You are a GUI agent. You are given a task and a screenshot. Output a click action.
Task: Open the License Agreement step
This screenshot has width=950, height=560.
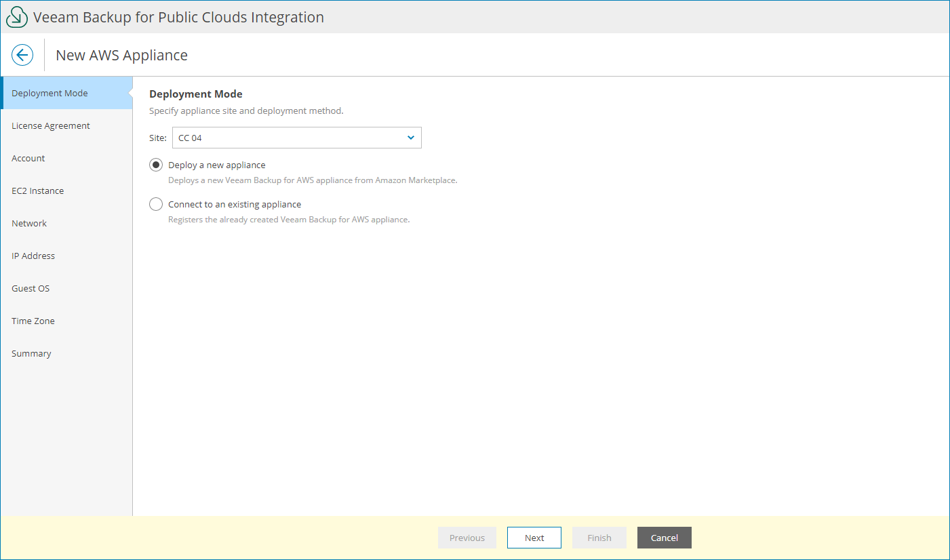pyautogui.click(x=50, y=125)
